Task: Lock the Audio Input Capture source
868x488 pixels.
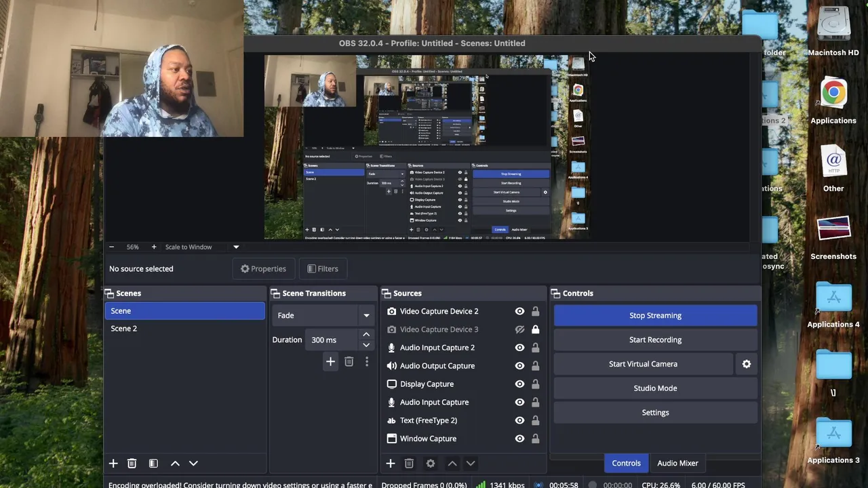Action: [535, 402]
